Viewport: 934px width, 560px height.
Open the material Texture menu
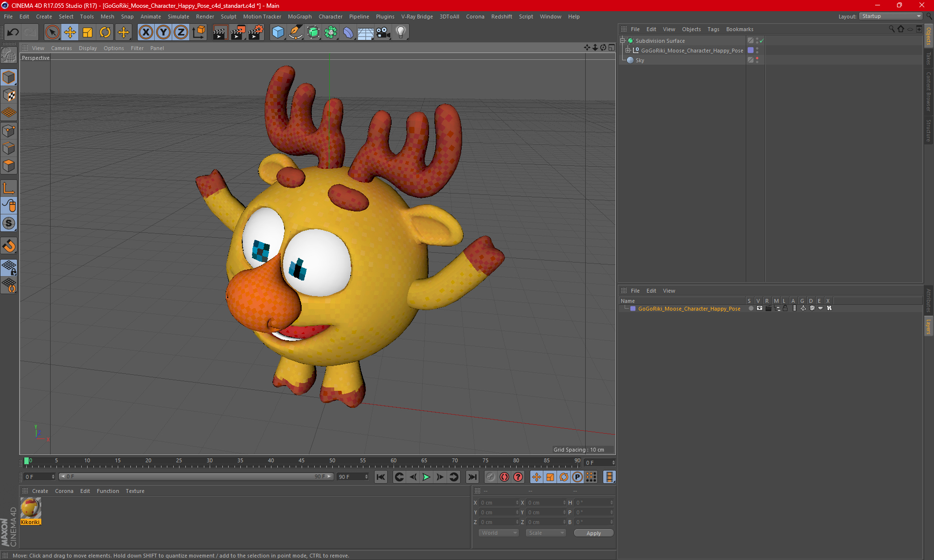[x=135, y=491]
